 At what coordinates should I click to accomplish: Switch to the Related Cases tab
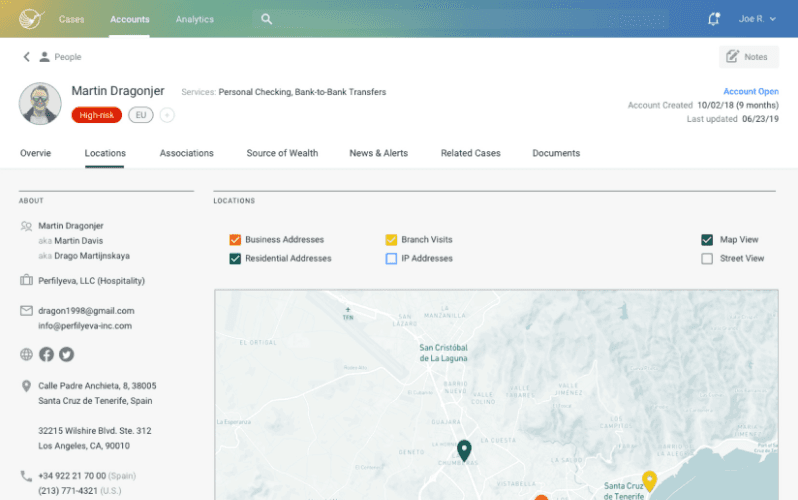471,153
